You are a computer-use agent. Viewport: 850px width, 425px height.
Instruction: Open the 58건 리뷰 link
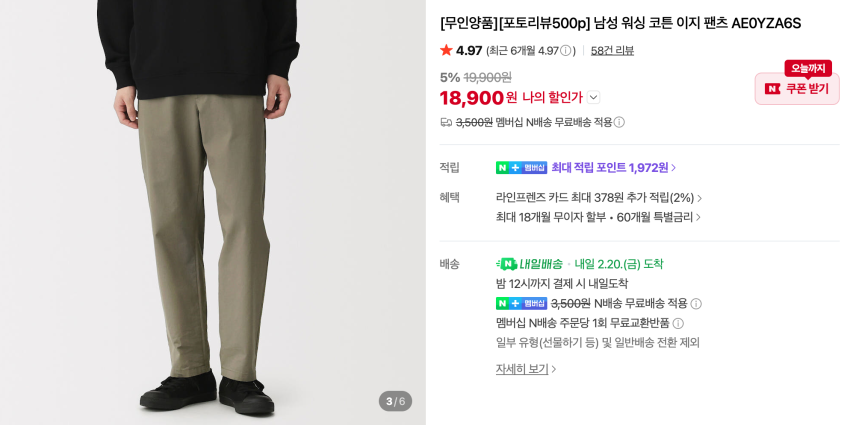coord(612,51)
